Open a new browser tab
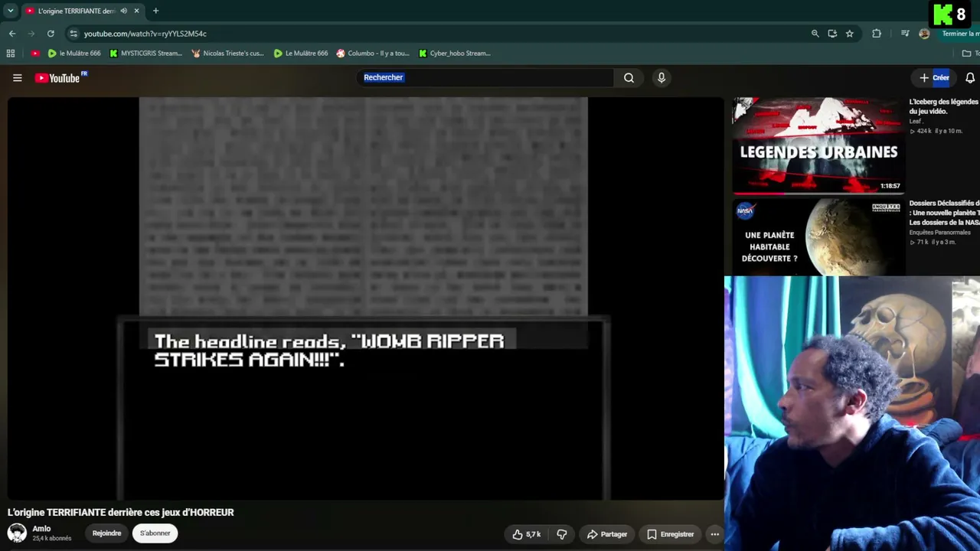This screenshot has height=551, width=980. pos(155,11)
